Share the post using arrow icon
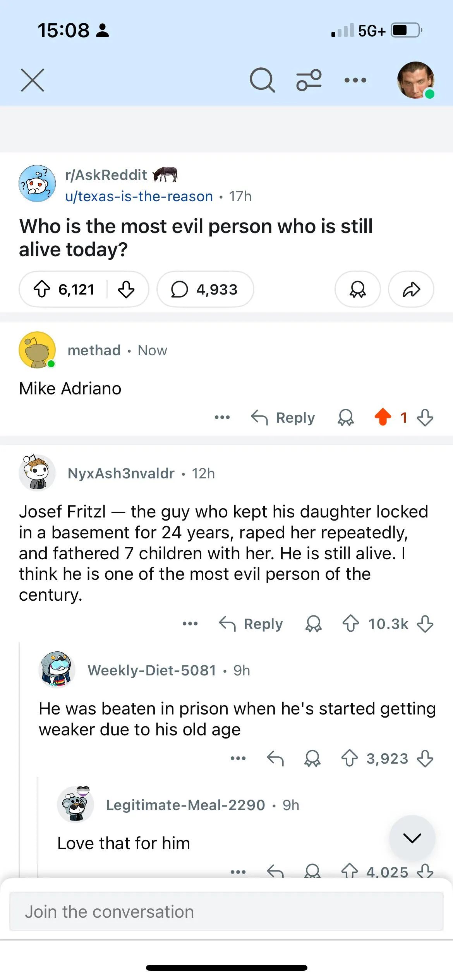Image resolution: width=453 pixels, height=980 pixels. tap(411, 289)
